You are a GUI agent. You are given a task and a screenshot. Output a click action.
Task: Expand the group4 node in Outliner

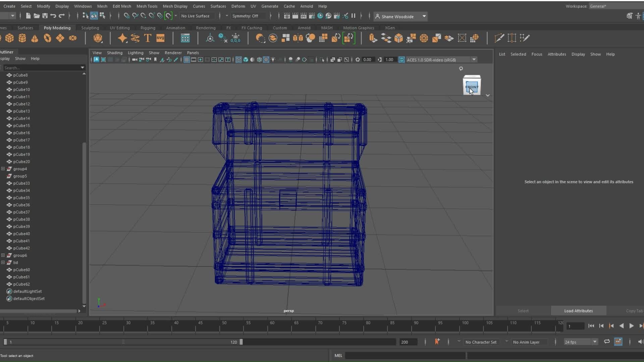(3, 169)
